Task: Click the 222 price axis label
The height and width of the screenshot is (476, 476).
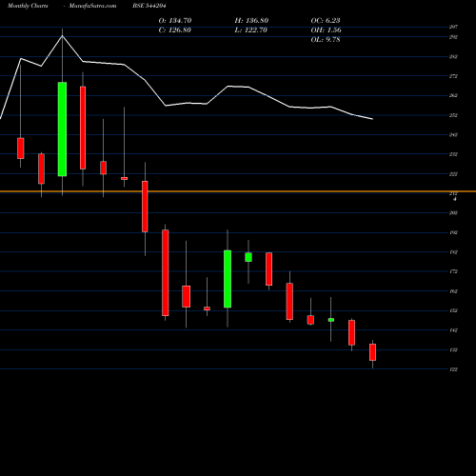Action: coord(453,174)
